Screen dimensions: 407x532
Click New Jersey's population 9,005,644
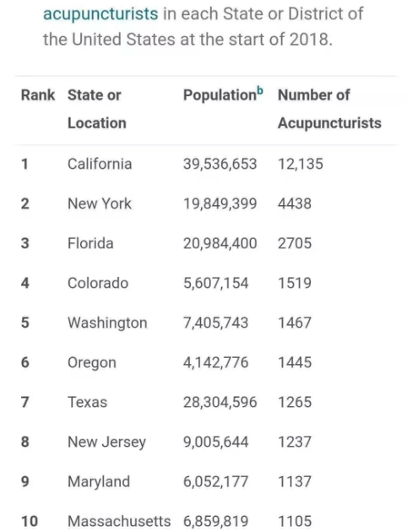(x=215, y=442)
